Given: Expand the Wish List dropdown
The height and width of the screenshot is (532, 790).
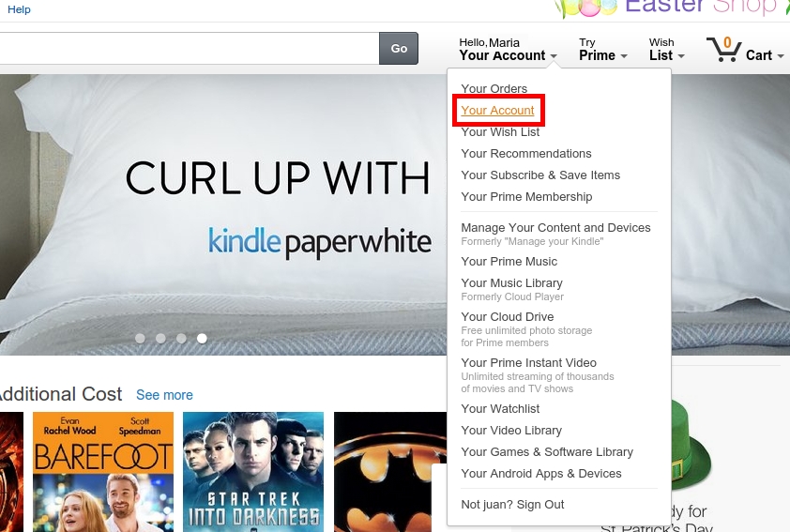Looking at the screenshot, I should tap(666, 50).
